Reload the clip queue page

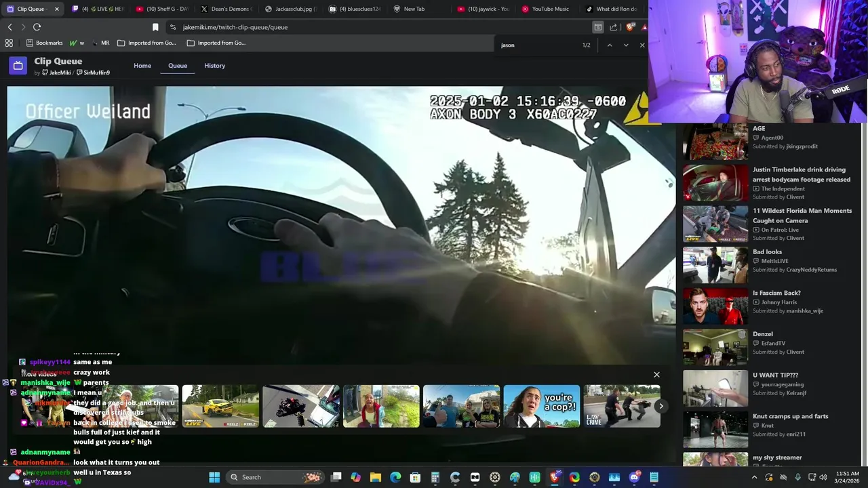point(37,27)
